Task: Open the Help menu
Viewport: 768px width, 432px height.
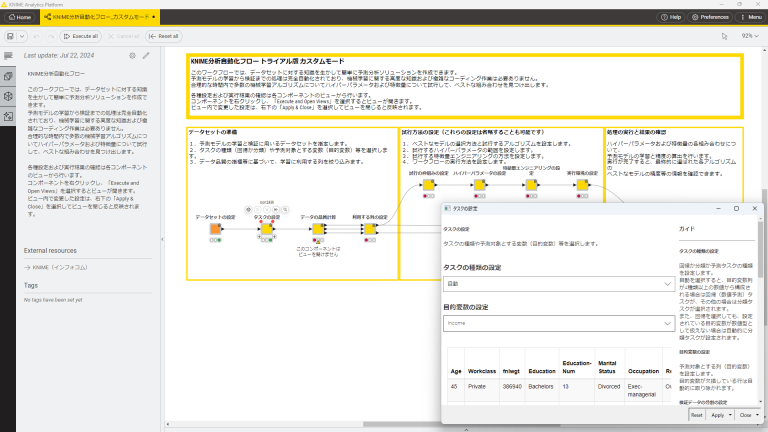Action: click(x=671, y=17)
